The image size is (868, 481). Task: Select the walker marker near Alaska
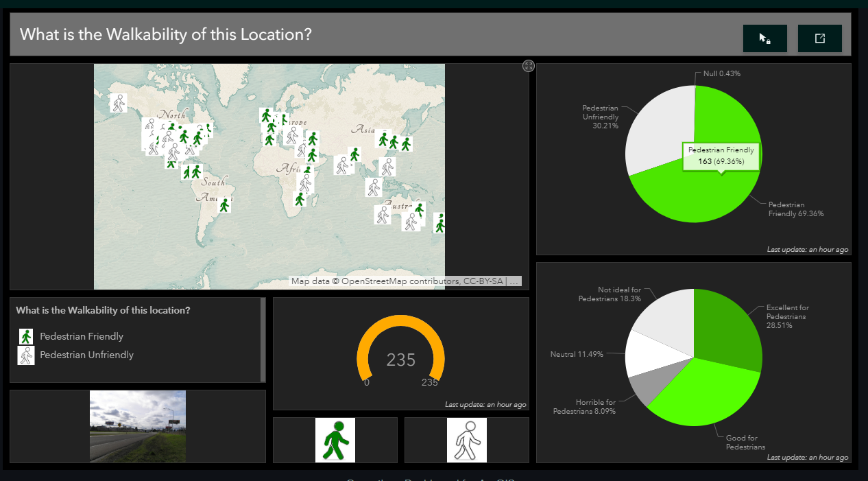(119, 104)
